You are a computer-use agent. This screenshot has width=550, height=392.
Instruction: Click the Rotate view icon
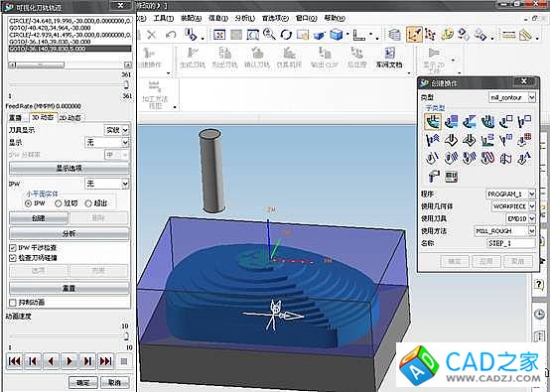coord(286,35)
